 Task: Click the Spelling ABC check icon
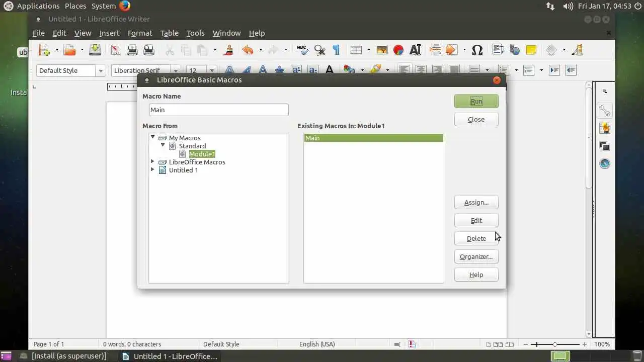(x=302, y=50)
